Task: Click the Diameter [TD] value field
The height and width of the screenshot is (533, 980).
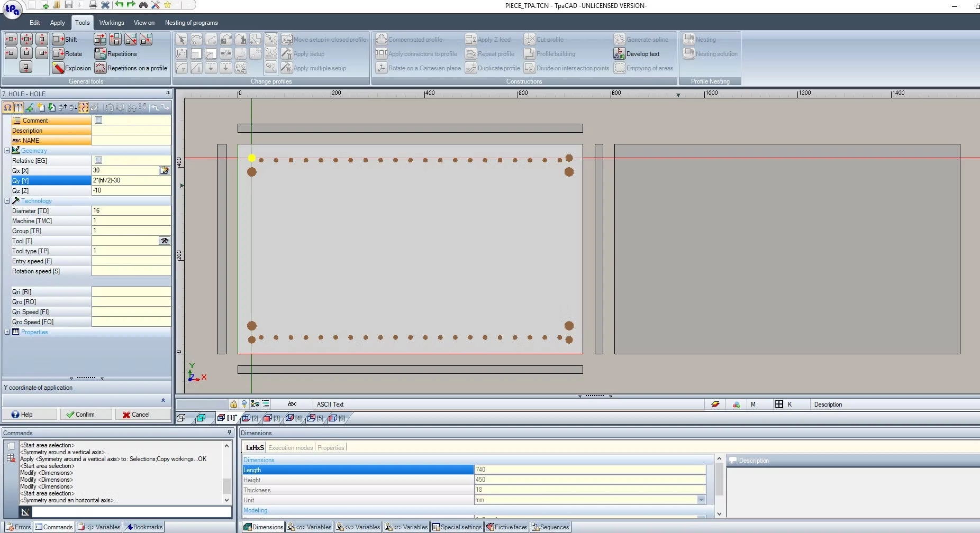Action: pyautogui.click(x=131, y=210)
